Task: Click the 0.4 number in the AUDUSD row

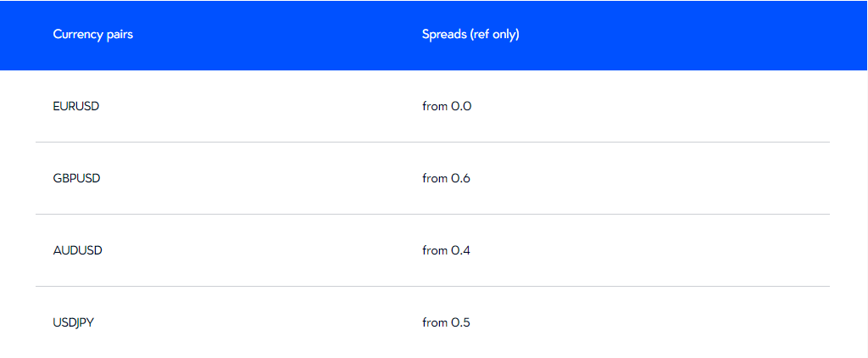Action: (460, 250)
